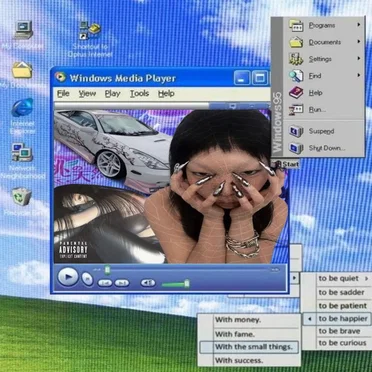Open the Network Neighborhood icon
The image size is (372, 372).
(22, 152)
